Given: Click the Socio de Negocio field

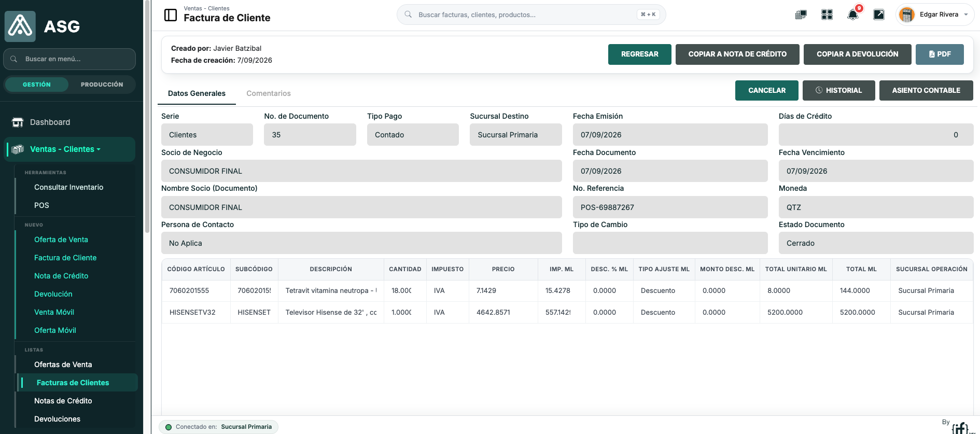Looking at the screenshot, I should (x=361, y=171).
